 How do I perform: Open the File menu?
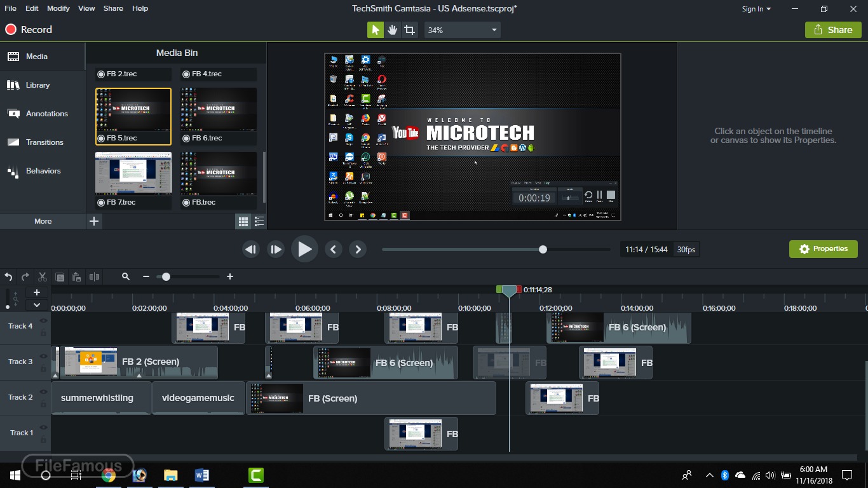(10, 8)
